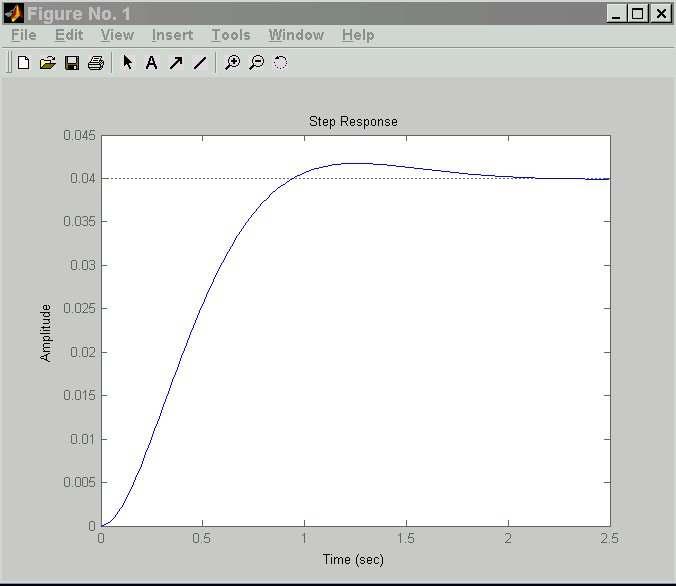Minimize the Figure No. 1 window
The width and height of the screenshot is (676, 586).
(616, 14)
